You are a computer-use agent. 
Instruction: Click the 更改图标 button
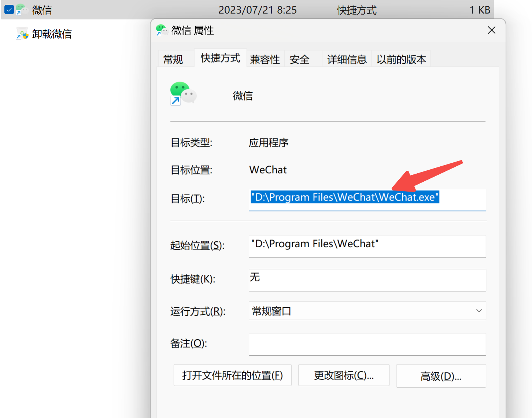tap(344, 375)
